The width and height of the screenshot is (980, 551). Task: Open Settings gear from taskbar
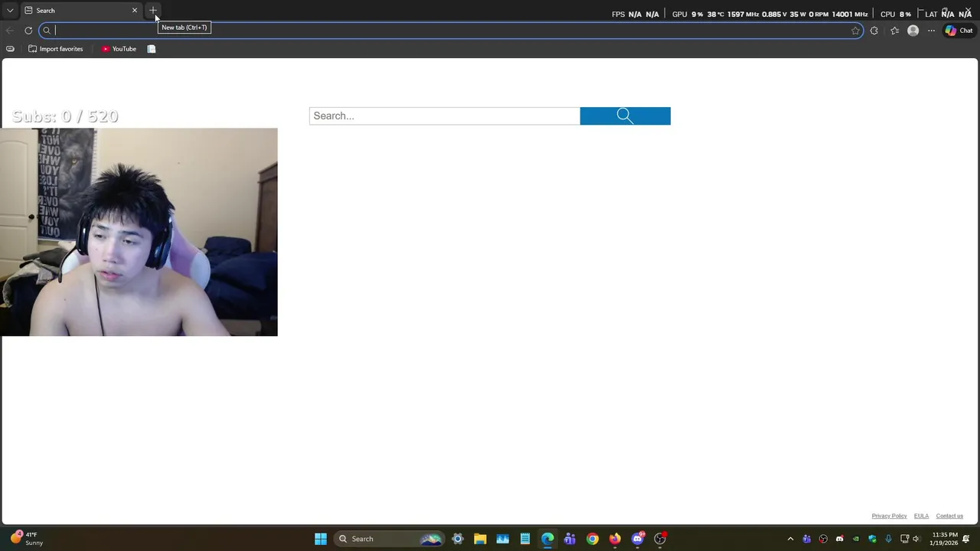point(458,539)
